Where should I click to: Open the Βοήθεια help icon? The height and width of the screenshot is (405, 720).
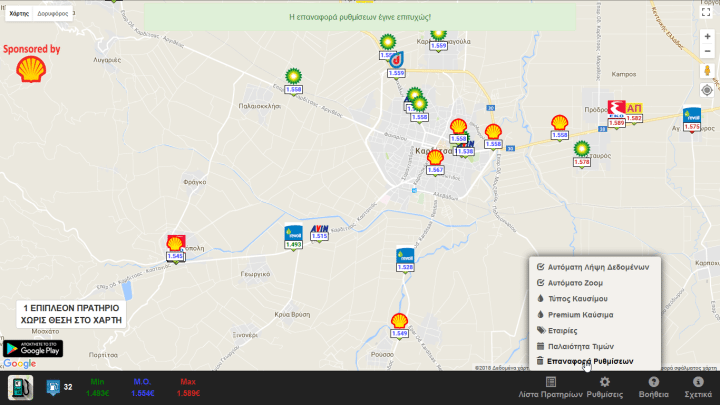point(653,388)
